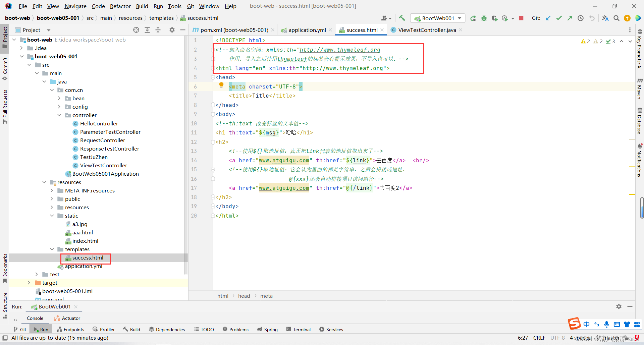The width and height of the screenshot is (644, 345).
Task: Open the Endpoints tool window
Action: (70, 330)
